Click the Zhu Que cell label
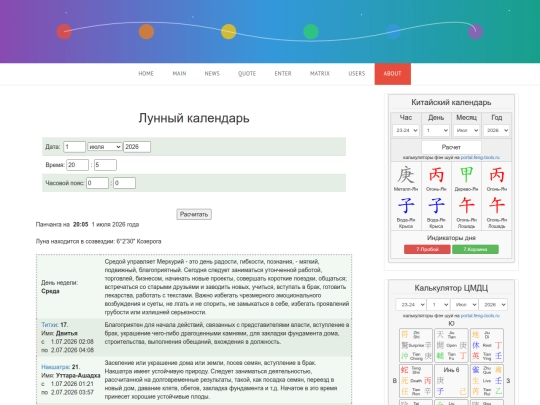This screenshot has height=405, width=540. click(487, 370)
